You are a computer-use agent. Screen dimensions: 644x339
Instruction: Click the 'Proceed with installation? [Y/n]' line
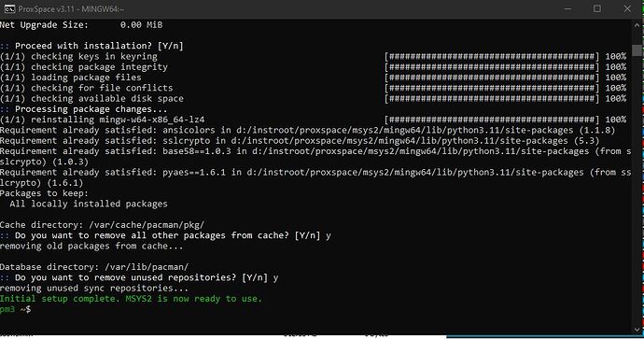coord(91,46)
